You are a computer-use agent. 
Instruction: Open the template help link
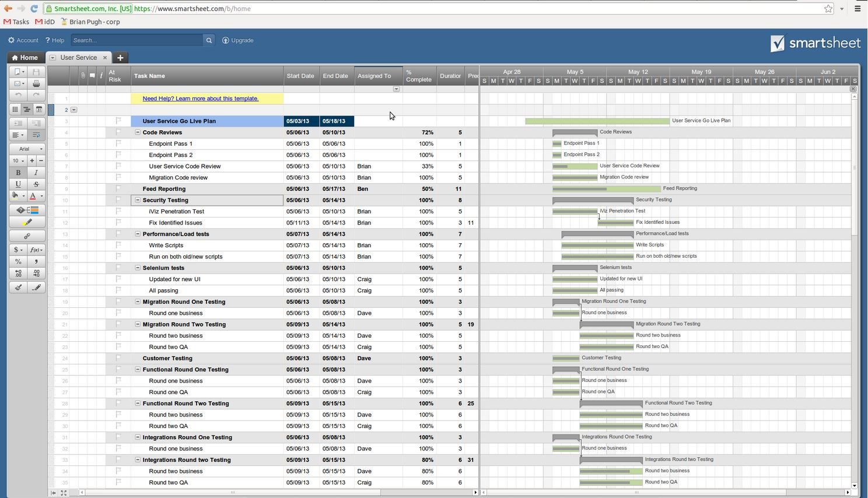tap(200, 99)
